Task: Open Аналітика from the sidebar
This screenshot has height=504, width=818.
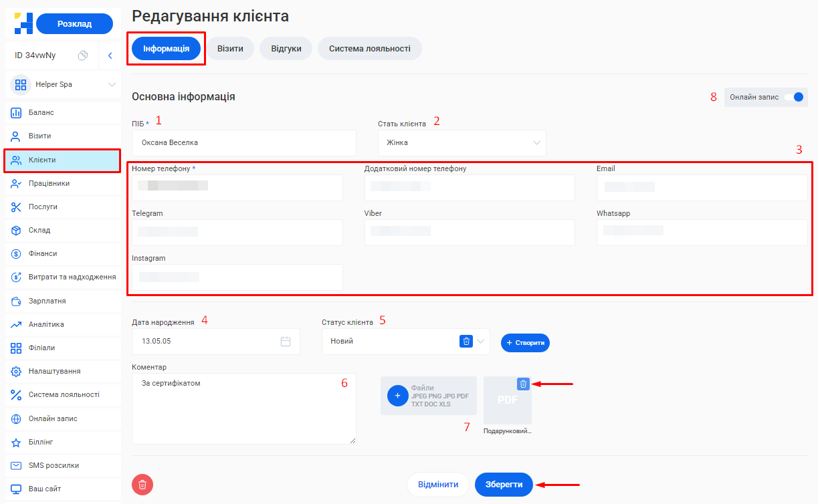Action: [46, 324]
